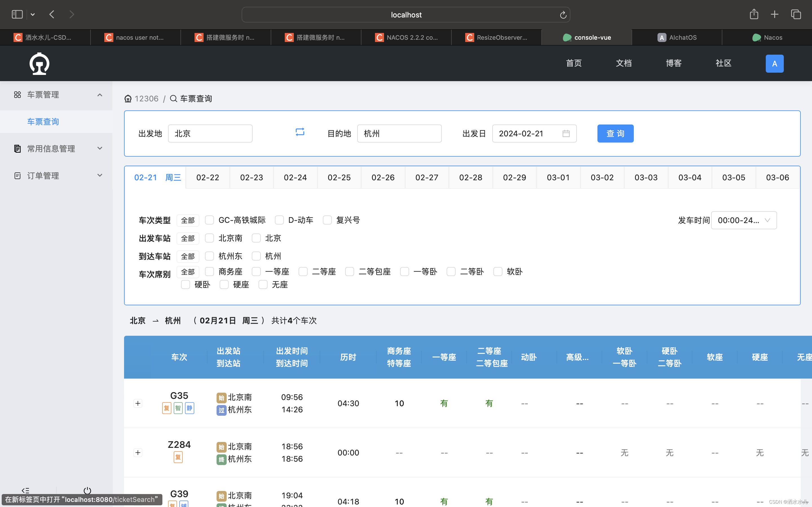This screenshot has height=507, width=812.
Task: Select the 复兴号 train type checkbox
Action: click(x=327, y=220)
